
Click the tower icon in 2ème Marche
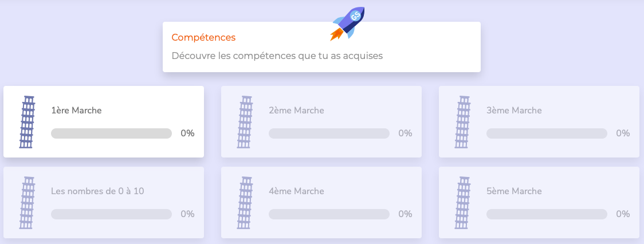click(245, 122)
